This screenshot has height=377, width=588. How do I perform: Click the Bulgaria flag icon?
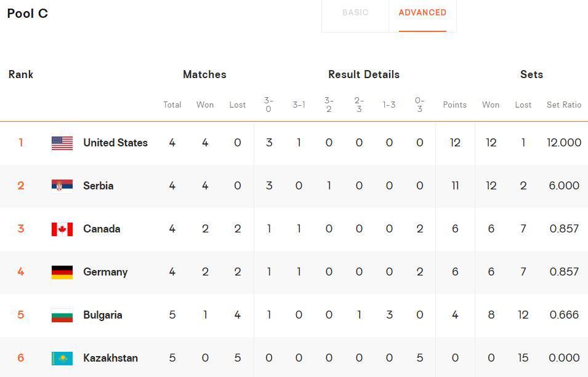click(x=62, y=315)
